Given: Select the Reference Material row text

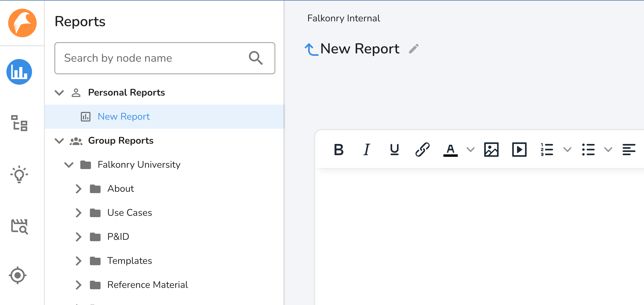Looking at the screenshot, I should [148, 285].
